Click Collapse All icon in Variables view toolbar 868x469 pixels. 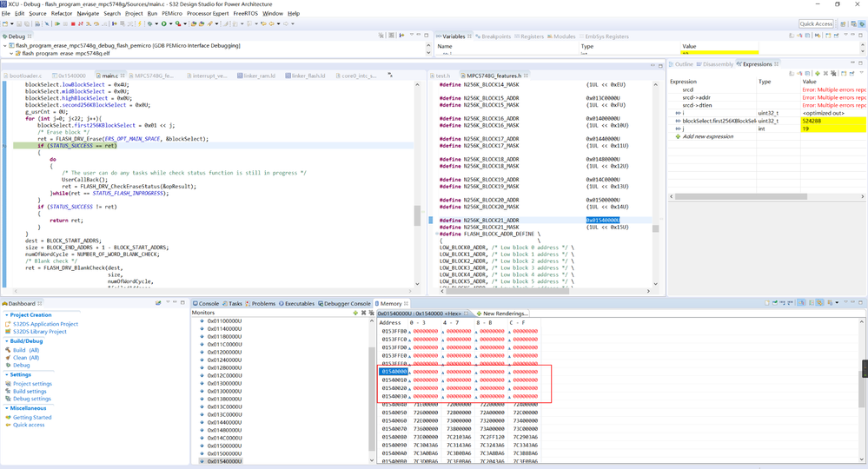pos(808,36)
